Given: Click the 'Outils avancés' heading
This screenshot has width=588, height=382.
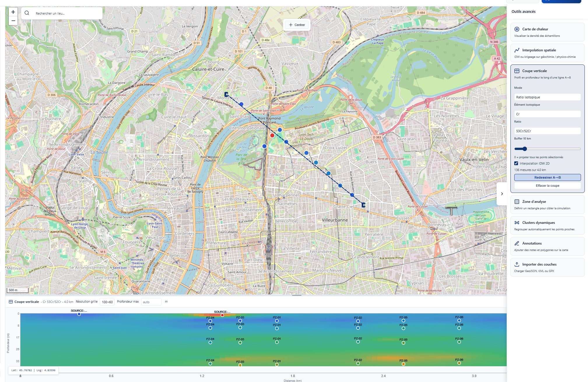Looking at the screenshot, I should pyautogui.click(x=524, y=12).
